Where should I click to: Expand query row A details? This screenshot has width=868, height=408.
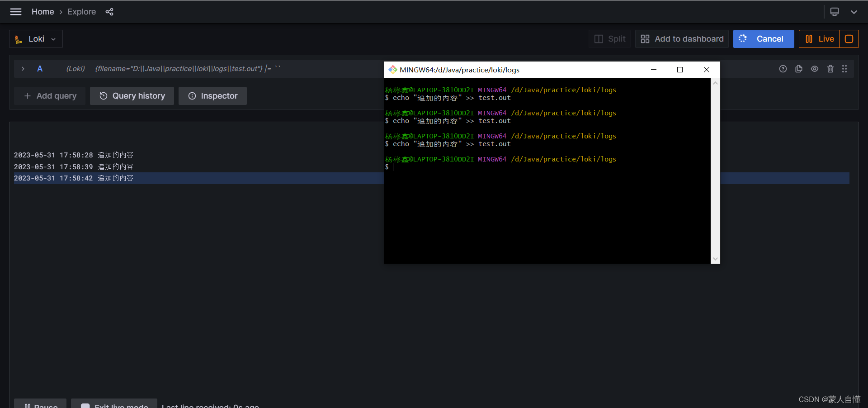click(x=23, y=69)
